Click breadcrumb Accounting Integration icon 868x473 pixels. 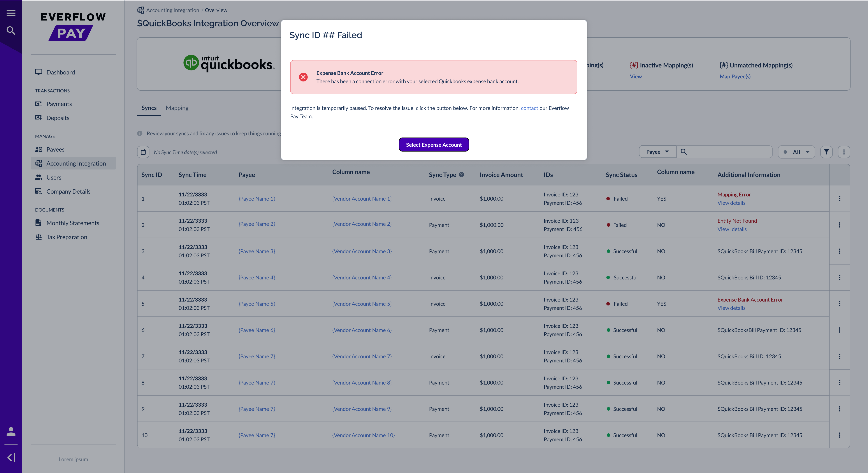click(141, 10)
